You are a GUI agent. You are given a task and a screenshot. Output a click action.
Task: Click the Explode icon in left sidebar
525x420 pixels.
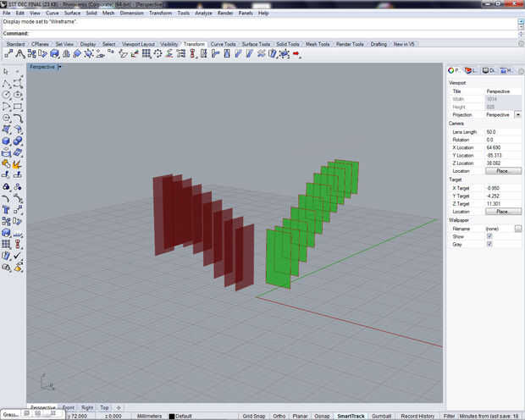18,163
